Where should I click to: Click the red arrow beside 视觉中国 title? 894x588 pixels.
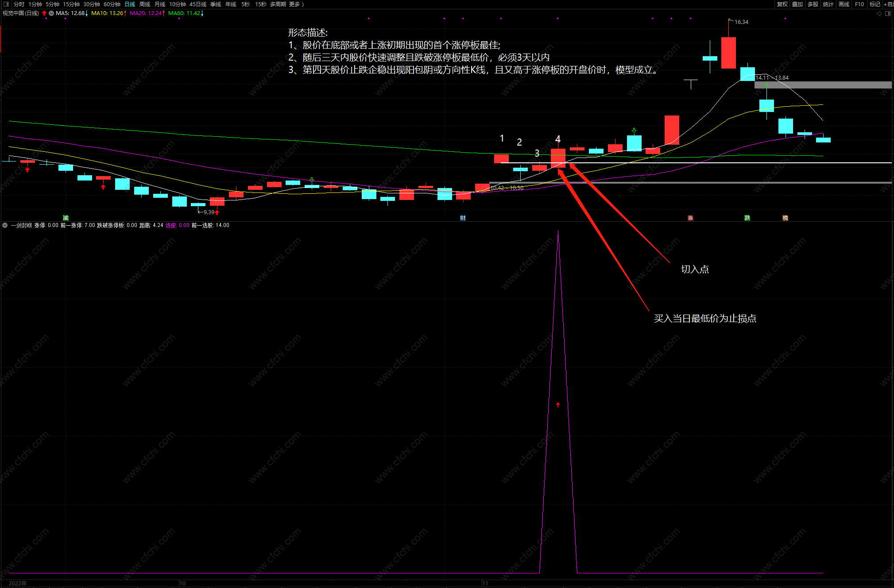(44, 13)
